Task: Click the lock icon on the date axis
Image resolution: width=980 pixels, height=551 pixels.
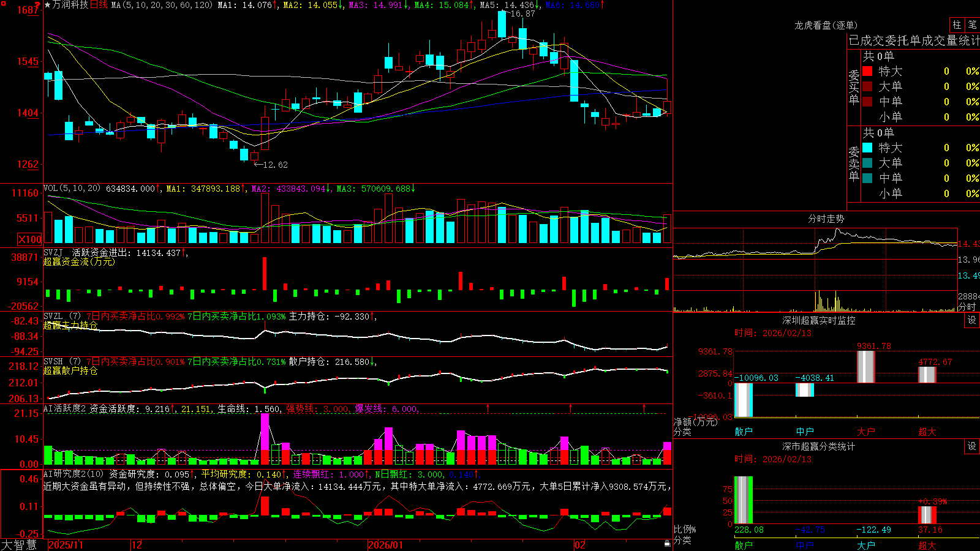Action: pos(668,543)
